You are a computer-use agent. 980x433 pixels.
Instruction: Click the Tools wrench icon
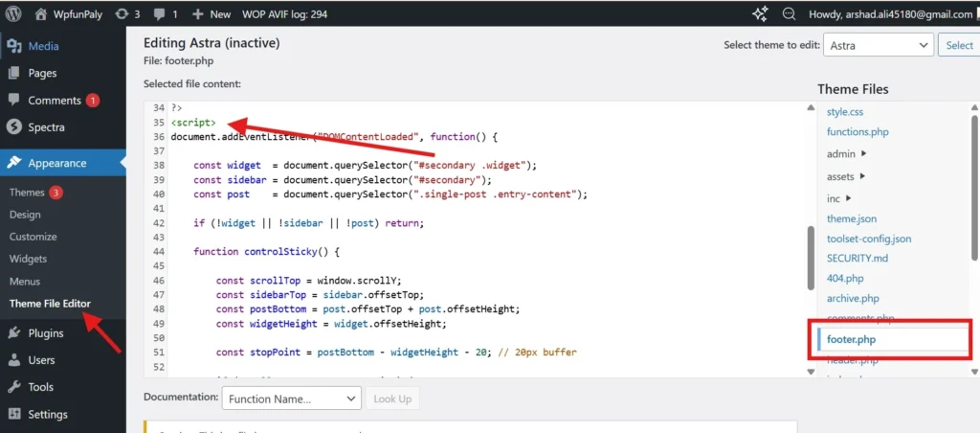pyautogui.click(x=13, y=387)
